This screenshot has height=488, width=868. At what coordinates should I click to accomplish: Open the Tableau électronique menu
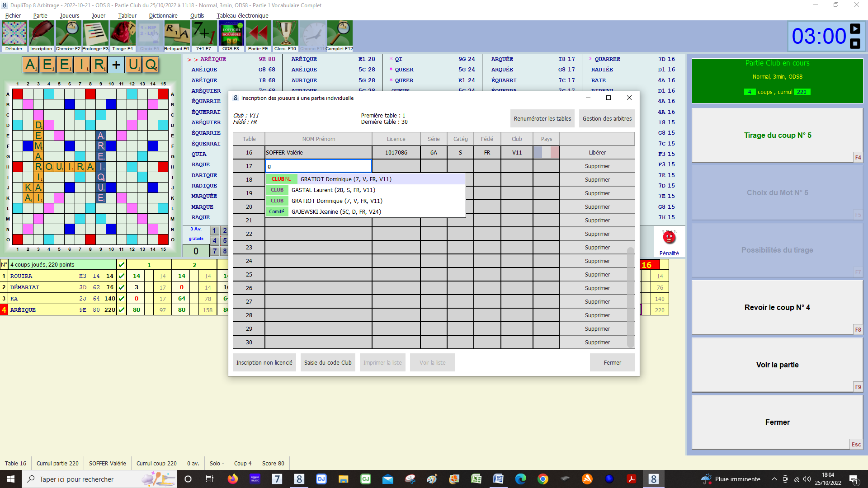coord(242,15)
